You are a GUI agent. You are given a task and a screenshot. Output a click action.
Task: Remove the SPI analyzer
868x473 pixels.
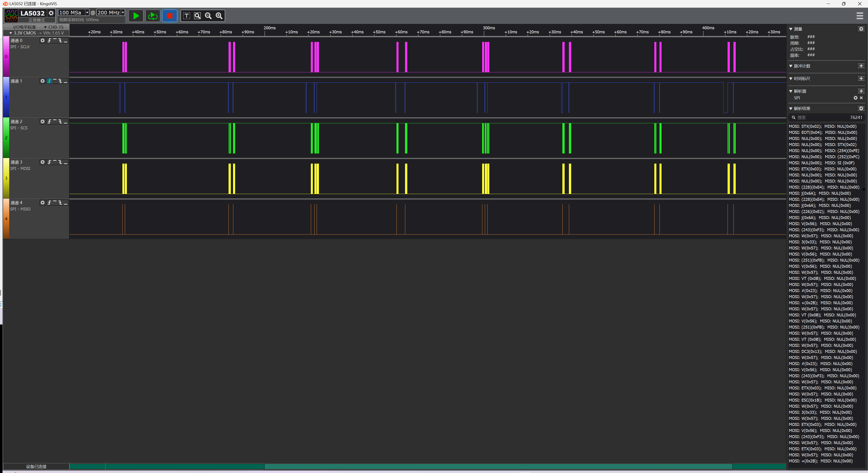[861, 98]
